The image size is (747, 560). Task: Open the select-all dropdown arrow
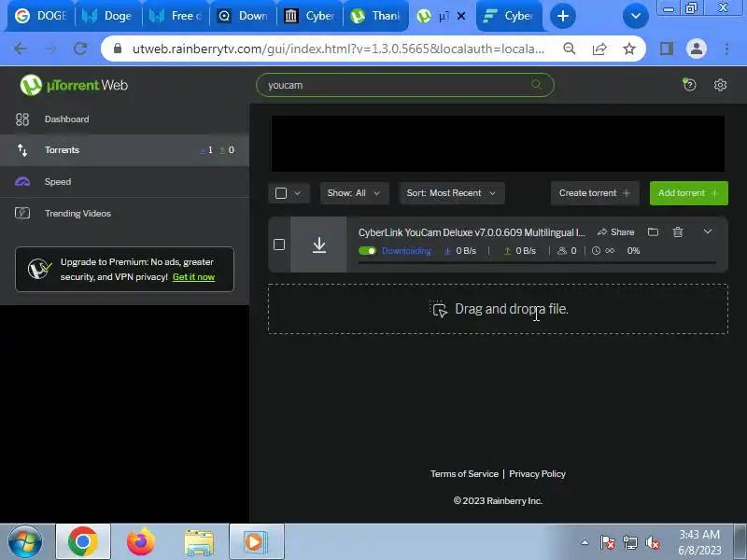pos(298,193)
